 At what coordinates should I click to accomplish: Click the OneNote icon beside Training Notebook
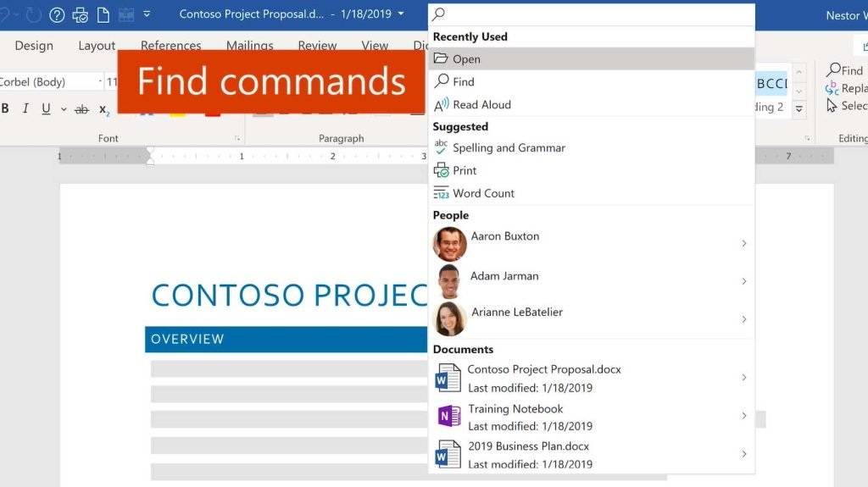(449, 416)
